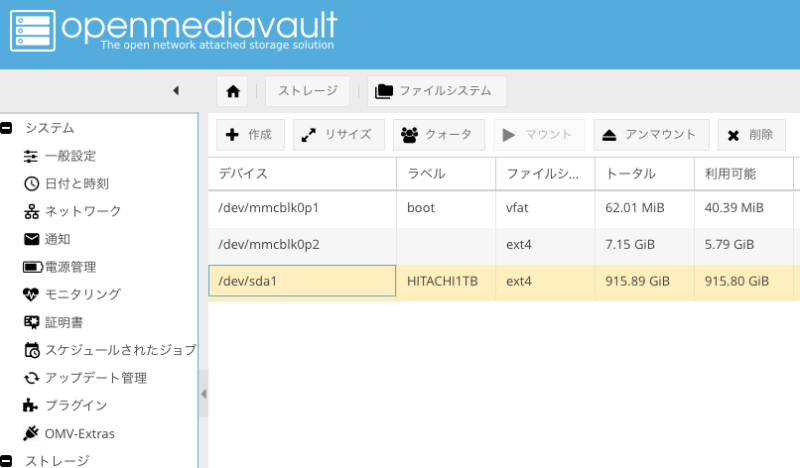Image resolution: width=800 pixels, height=468 pixels.
Task: Open モニタリング in the sidebar
Action: coord(72,294)
